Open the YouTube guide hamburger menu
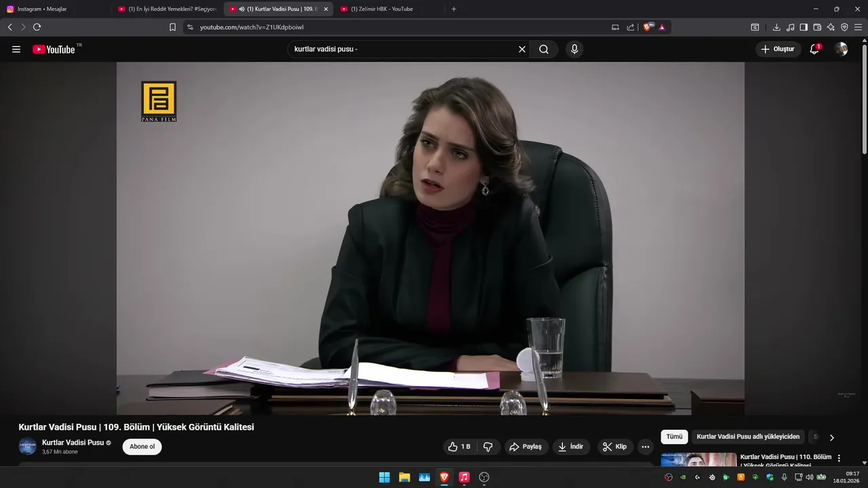Image resolution: width=868 pixels, height=488 pixels. [x=16, y=49]
